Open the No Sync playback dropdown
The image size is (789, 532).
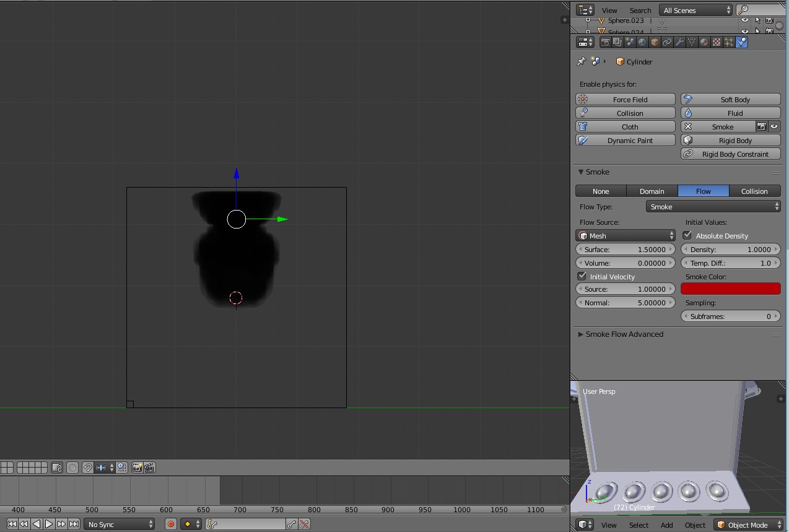click(x=120, y=524)
